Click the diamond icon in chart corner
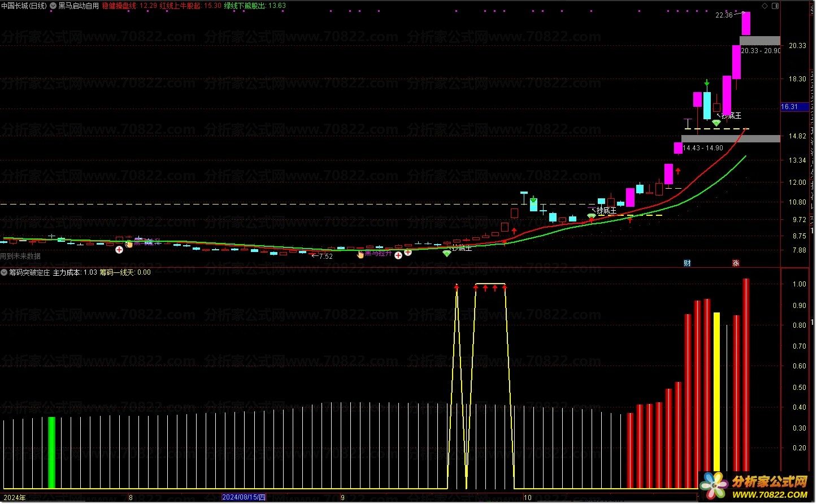The height and width of the screenshot is (504, 817). (764, 6)
